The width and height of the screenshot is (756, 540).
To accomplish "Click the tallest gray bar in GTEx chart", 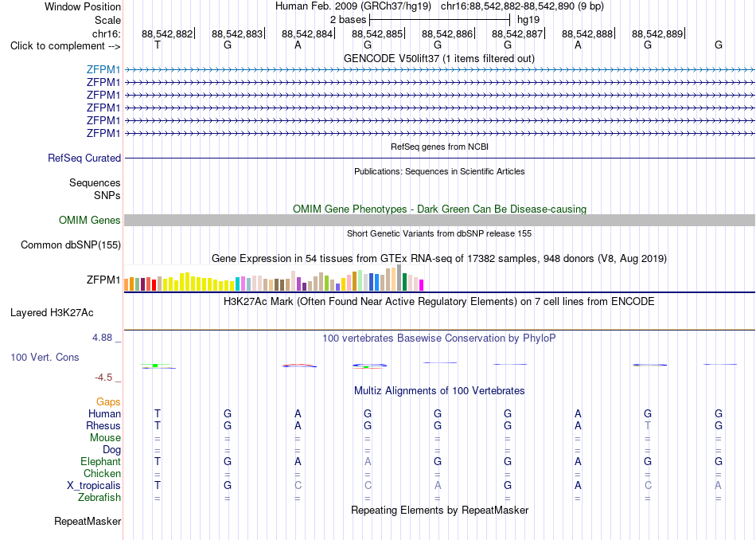I will coord(399,277).
